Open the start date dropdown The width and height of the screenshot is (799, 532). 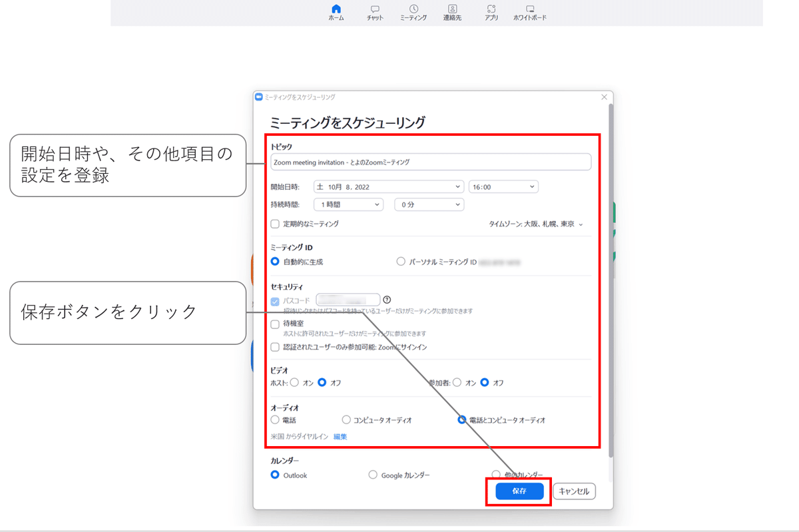coord(388,187)
